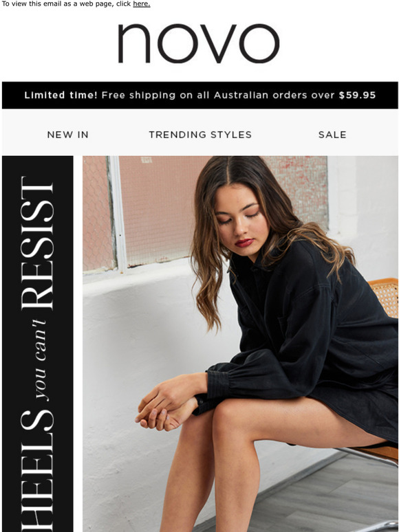This screenshot has height=532, width=399.
Task: Open the NEW IN navigation item
Action: (68, 135)
